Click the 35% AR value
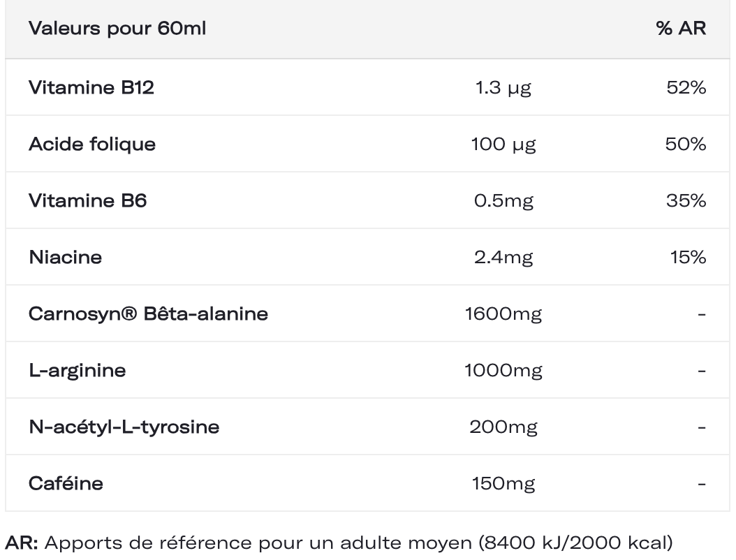Image resolution: width=736 pixels, height=560 pixels. (x=686, y=201)
